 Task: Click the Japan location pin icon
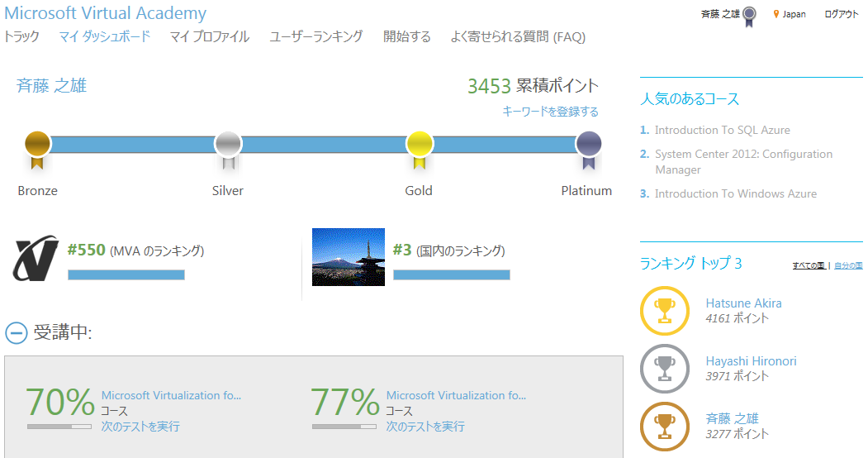(x=776, y=14)
